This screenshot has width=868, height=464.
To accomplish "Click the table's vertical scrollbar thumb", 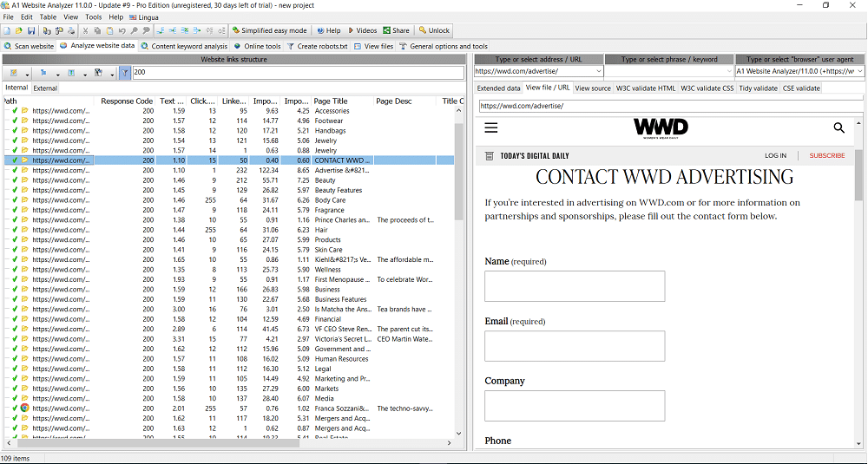I will [x=459, y=172].
